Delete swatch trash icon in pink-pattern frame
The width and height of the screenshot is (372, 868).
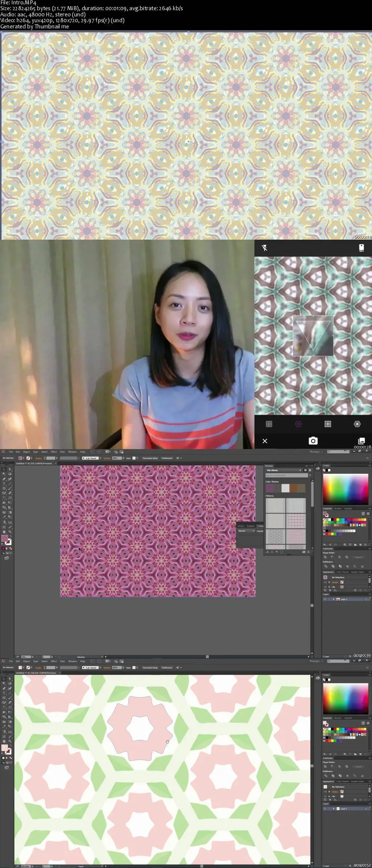(x=365, y=545)
